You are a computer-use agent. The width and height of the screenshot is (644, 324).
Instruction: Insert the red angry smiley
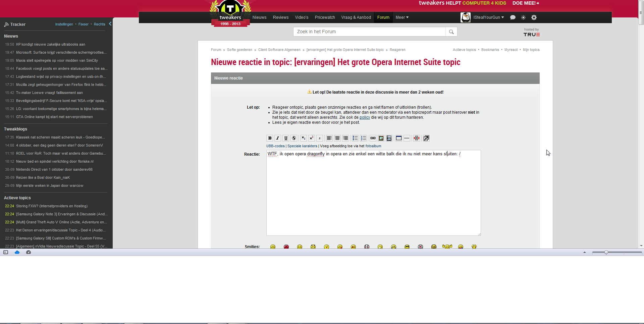[286, 247]
